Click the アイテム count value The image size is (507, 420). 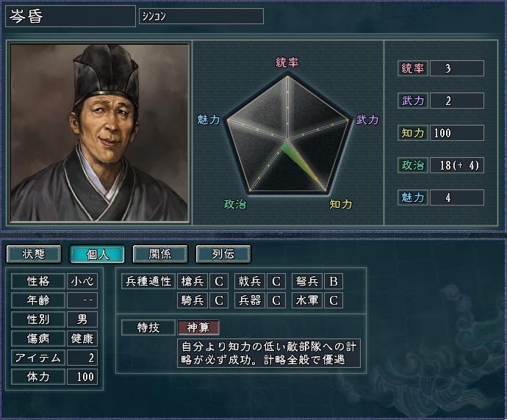tap(82, 358)
